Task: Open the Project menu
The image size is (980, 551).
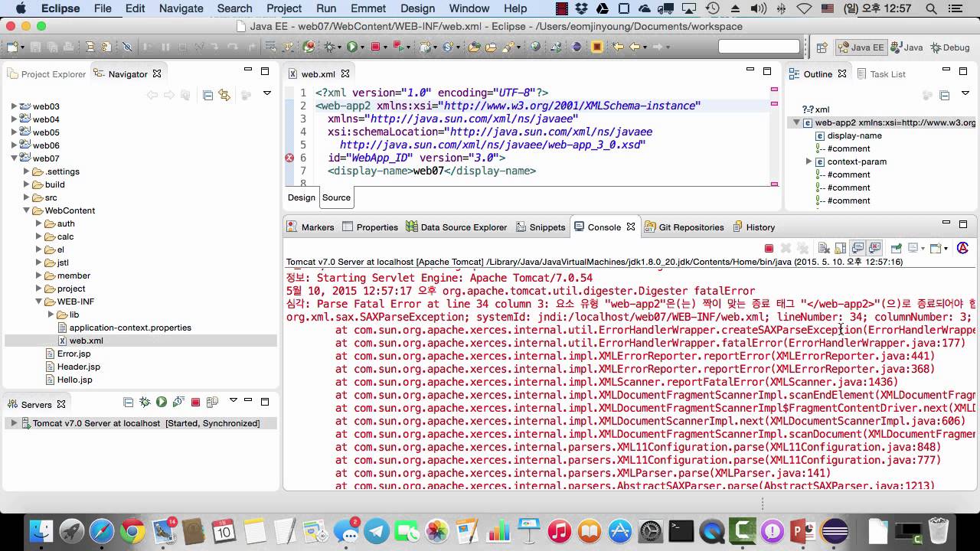Action: coord(284,8)
